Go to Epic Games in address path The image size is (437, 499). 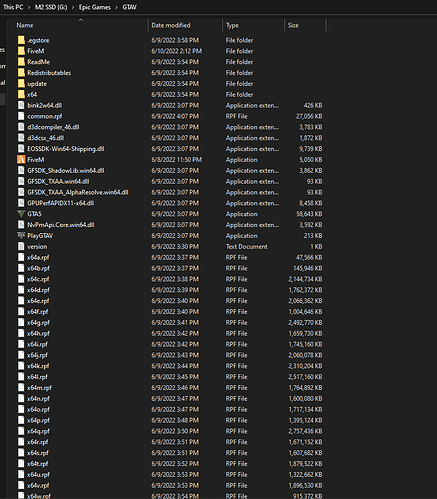click(95, 7)
